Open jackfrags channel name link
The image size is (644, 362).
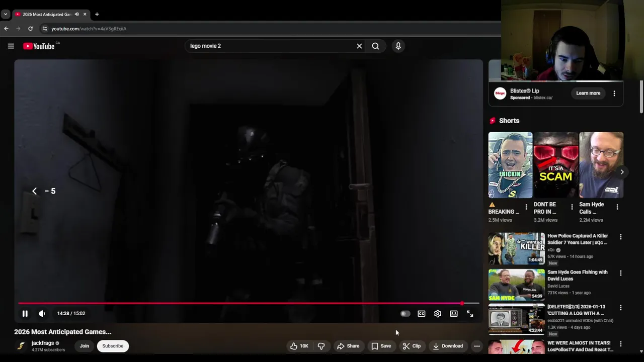pos(43,343)
